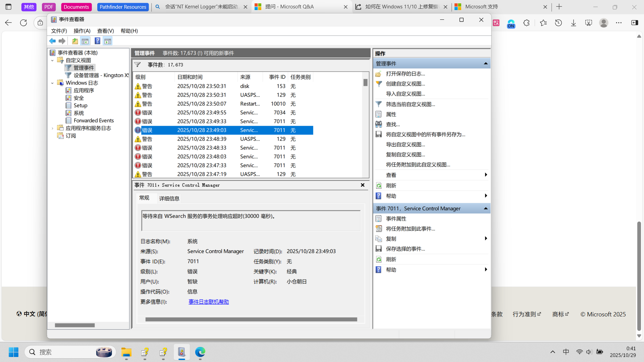Screen dimensions: 644x362
Task: Click the preview pane horizontal scrollbar
Action: pos(251,319)
